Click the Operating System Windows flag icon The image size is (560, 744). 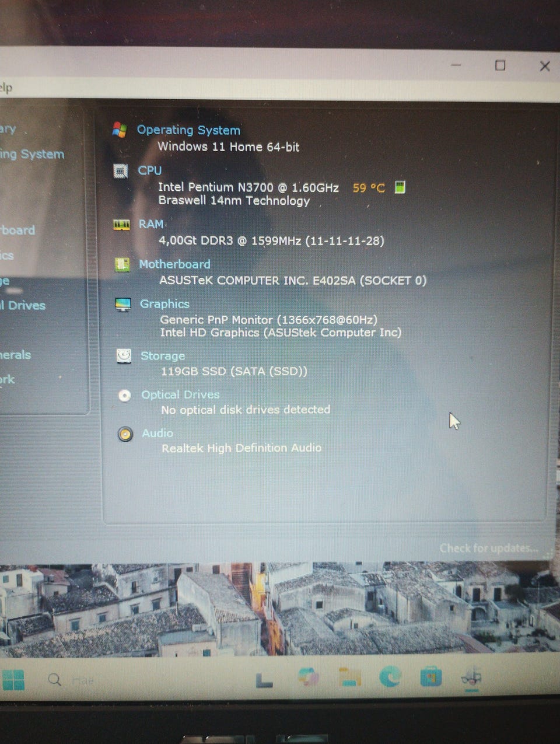pyautogui.click(x=120, y=130)
